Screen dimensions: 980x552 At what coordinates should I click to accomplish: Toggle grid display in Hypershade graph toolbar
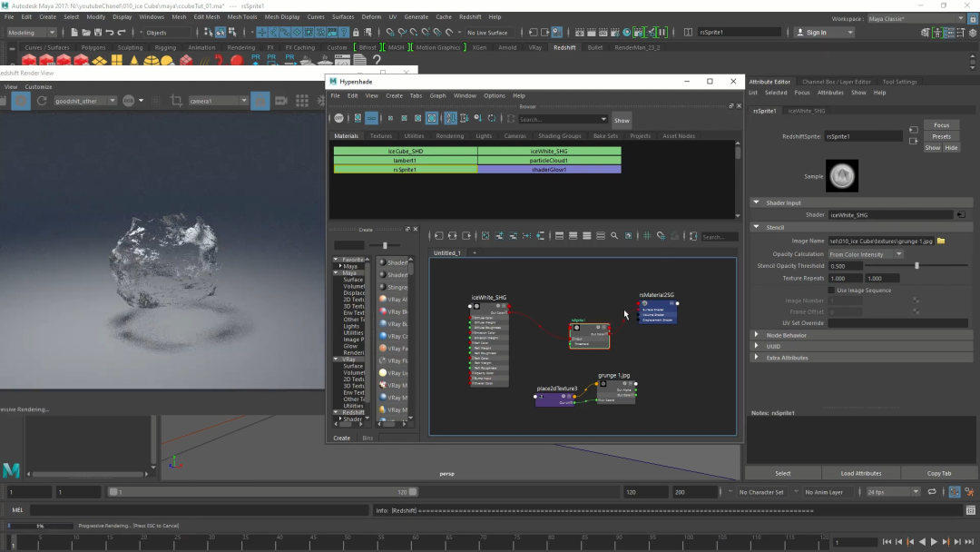tap(647, 236)
